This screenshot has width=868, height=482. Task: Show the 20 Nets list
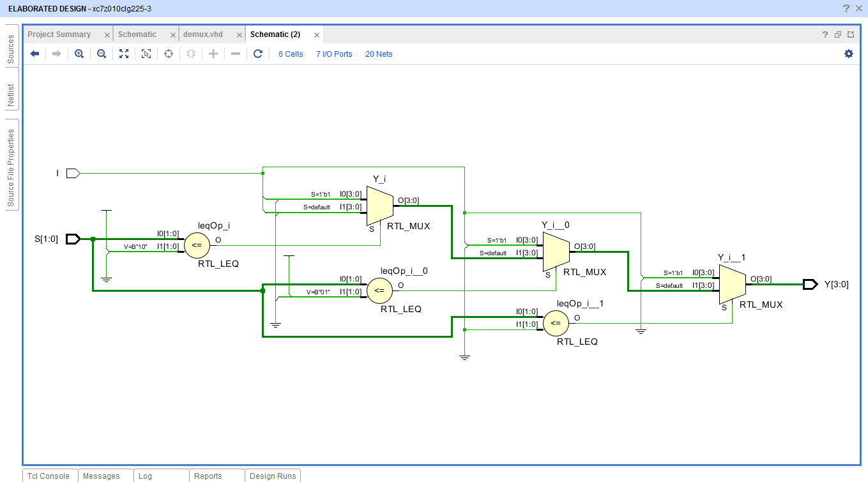tap(379, 54)
